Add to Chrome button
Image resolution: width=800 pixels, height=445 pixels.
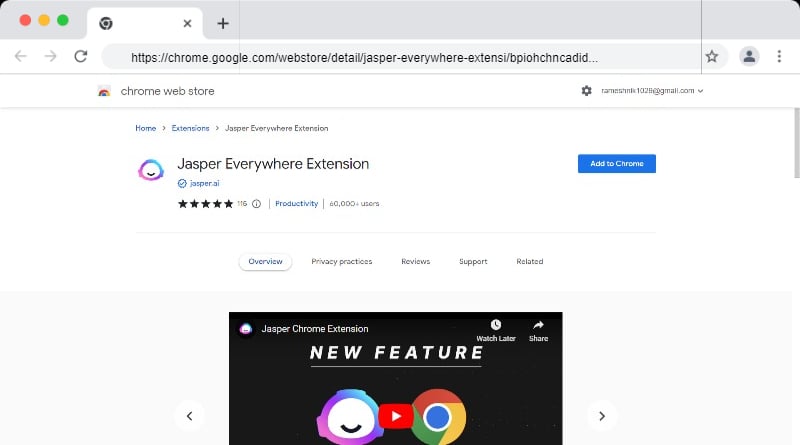[x=616, y=163]
